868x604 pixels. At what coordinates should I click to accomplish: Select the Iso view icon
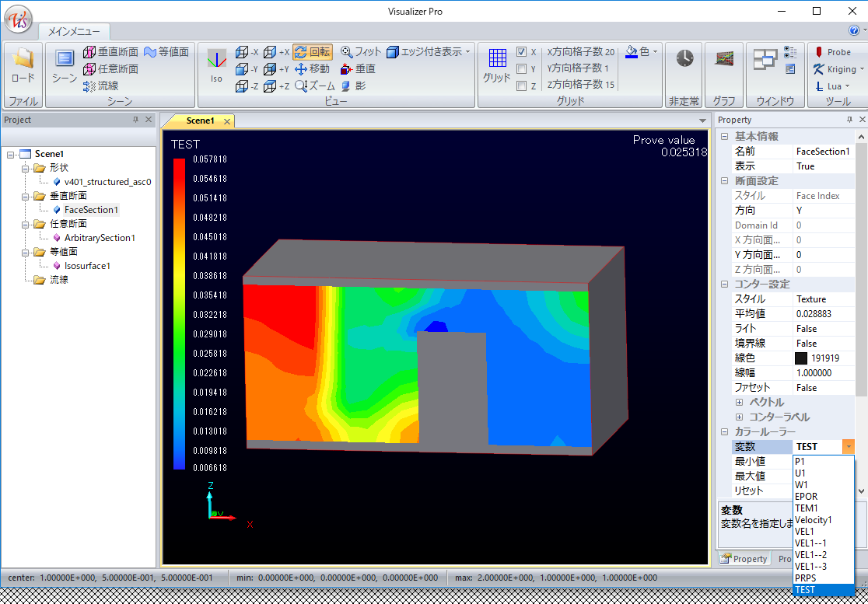click(216, 64)
